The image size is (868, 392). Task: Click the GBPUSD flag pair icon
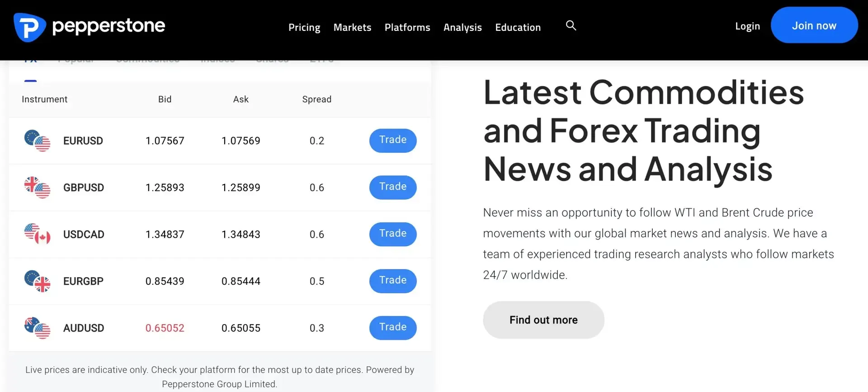[x=37, y=187]
